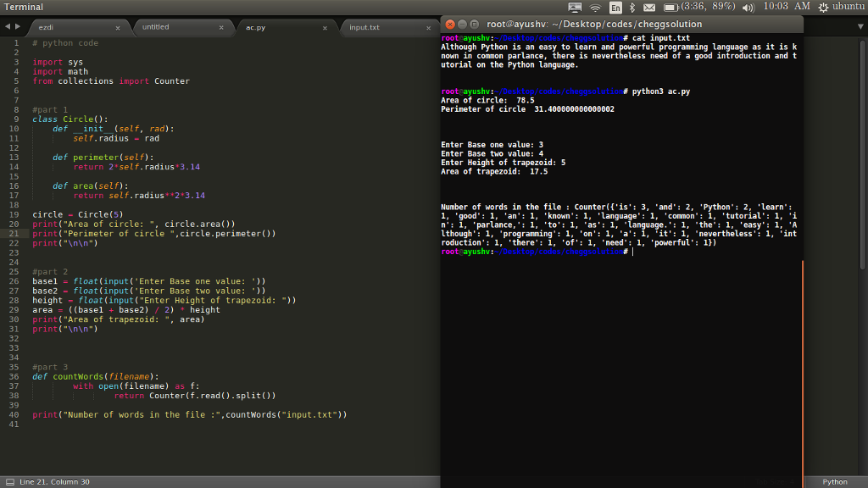Click the display/screen indicator icon in panel
Image resolution: width=868 pixels, height=488 pixels.
576,7
